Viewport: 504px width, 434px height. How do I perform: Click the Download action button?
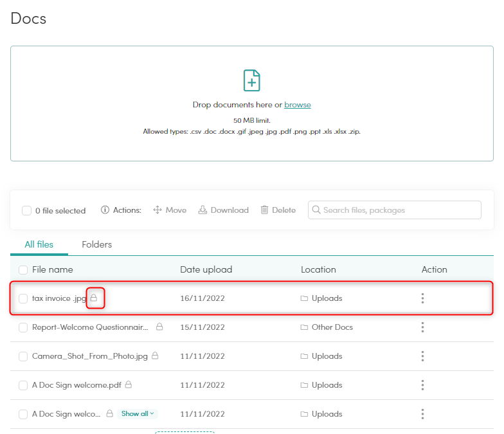click(224, 210)
